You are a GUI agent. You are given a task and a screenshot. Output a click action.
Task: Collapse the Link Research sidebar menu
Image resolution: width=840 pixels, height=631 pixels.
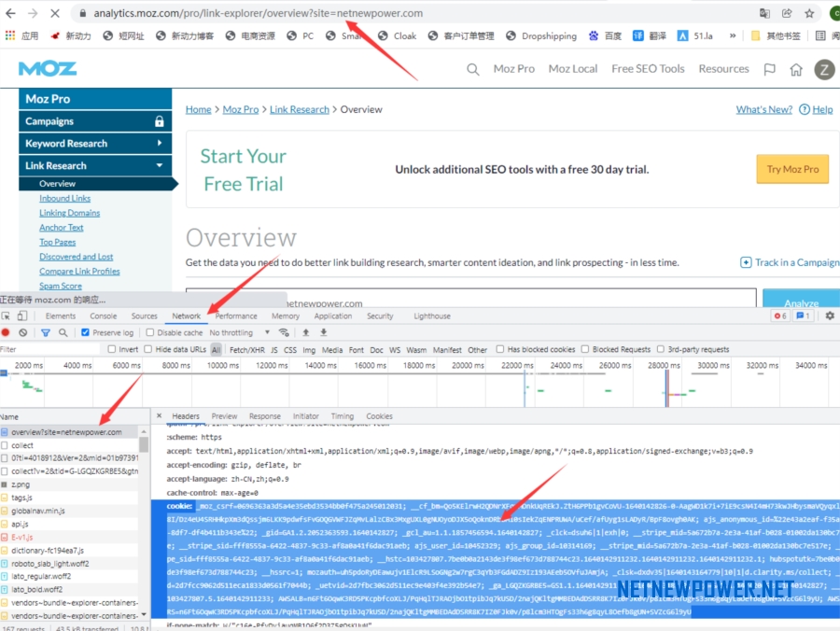(x=95, y=165)
